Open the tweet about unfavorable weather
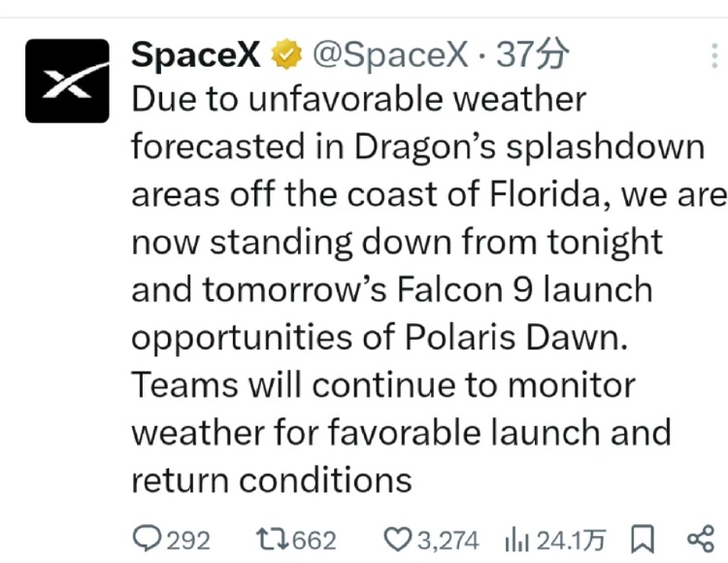The width and height of the screenshot is (728, 563). tap(427, 289)
